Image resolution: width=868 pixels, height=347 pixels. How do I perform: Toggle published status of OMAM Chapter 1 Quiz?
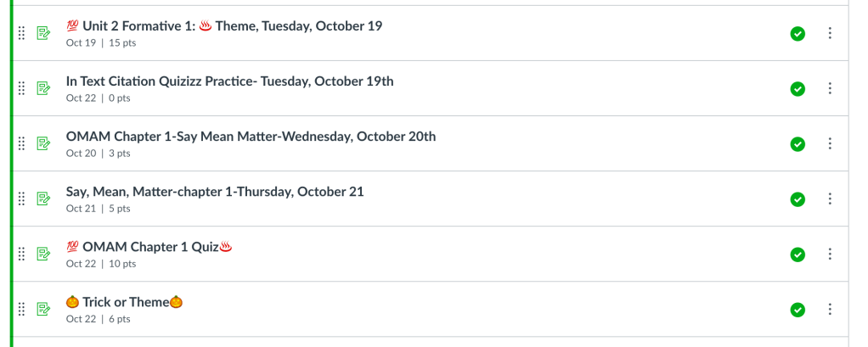[x=798, y=254]
